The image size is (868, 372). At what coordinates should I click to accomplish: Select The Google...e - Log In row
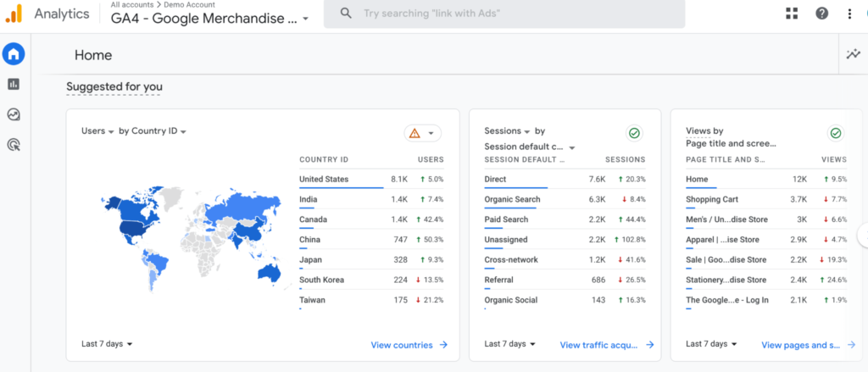(766, 300)
